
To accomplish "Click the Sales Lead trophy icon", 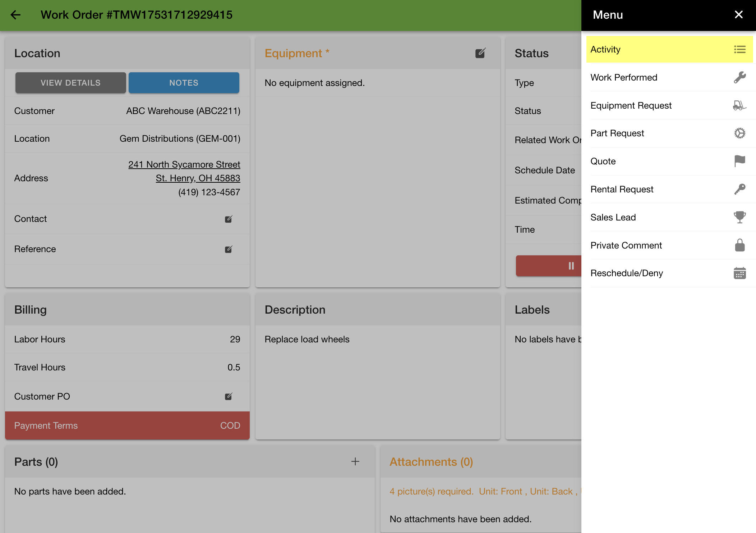I will [739, 217].
